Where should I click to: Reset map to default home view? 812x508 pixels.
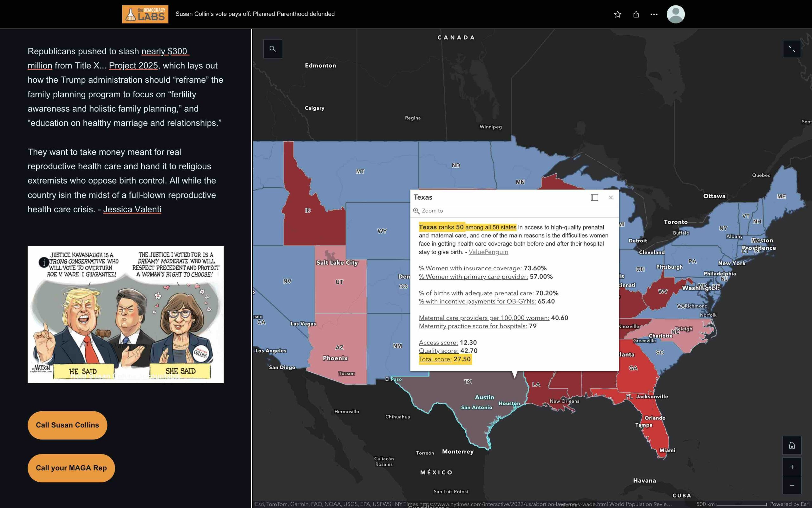pos(792,446)
